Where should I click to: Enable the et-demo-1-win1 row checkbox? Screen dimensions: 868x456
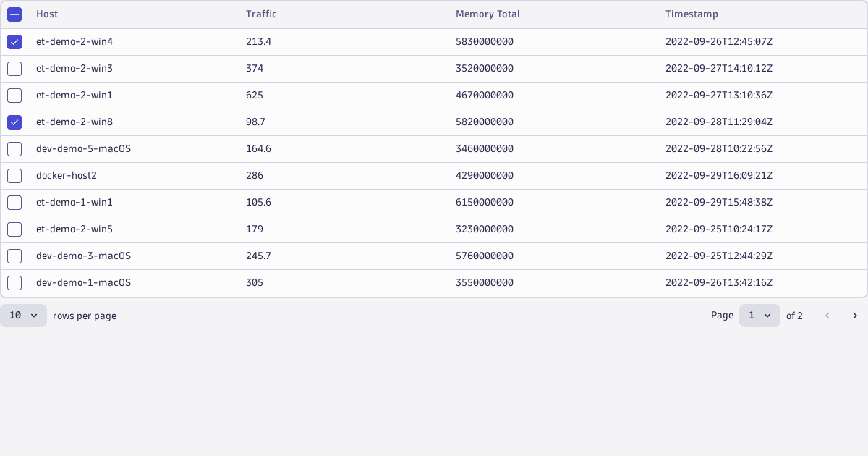pos(14,203)
